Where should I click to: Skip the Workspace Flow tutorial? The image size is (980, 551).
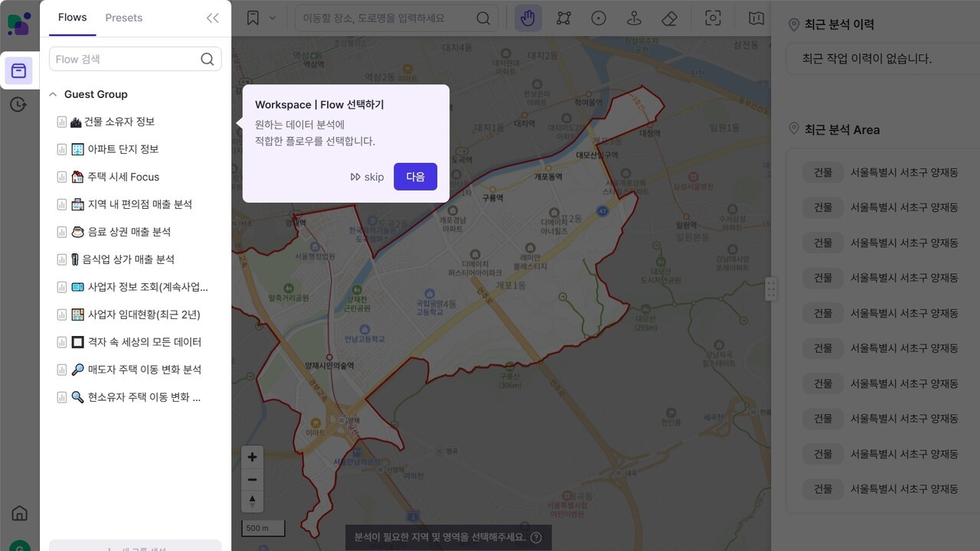(367, 176)
